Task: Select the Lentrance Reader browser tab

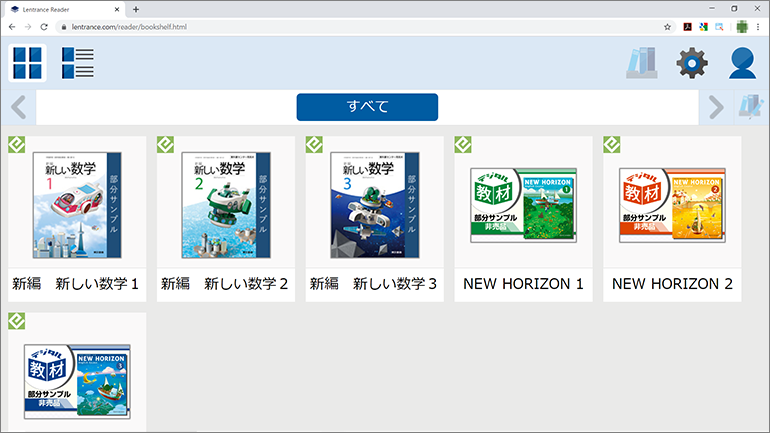Action: pyautogui.click(x=63, y=9)
